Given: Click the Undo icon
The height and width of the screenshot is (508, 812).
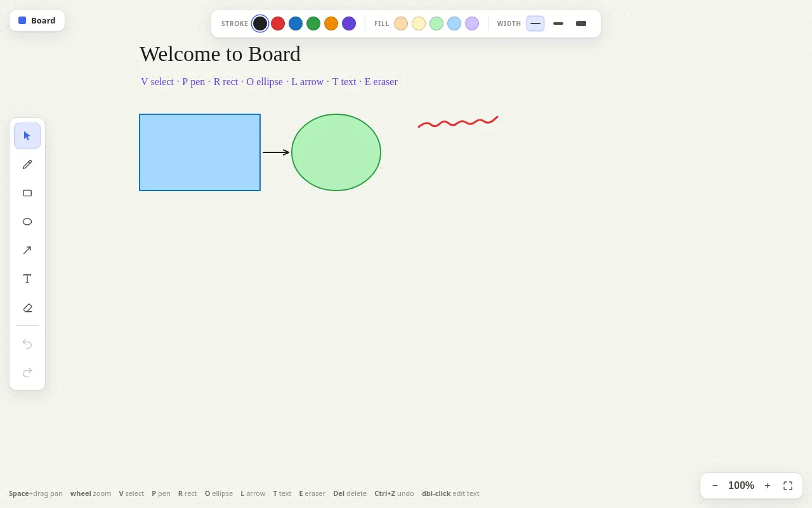Looking at the screenshot, I should click(27, 344).
